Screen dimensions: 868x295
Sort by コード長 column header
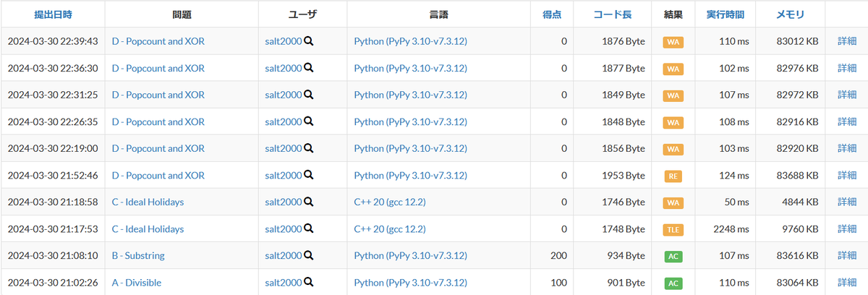[x=612, y=14]
